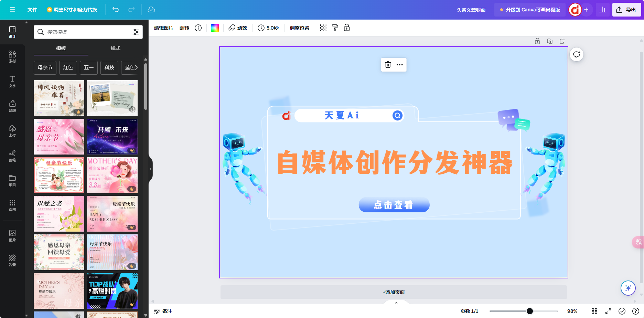Check cloud save status icon

151,10
